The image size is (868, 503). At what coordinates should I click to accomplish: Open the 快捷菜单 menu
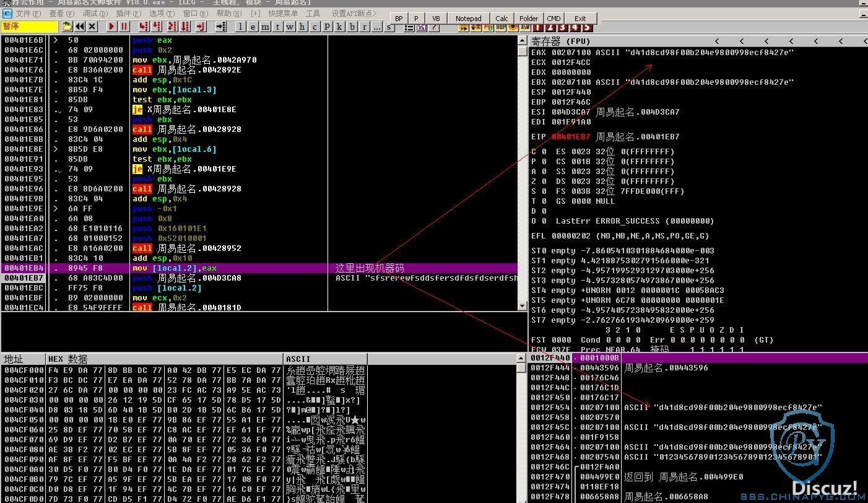pyautogui.click(x=283, y=13)
